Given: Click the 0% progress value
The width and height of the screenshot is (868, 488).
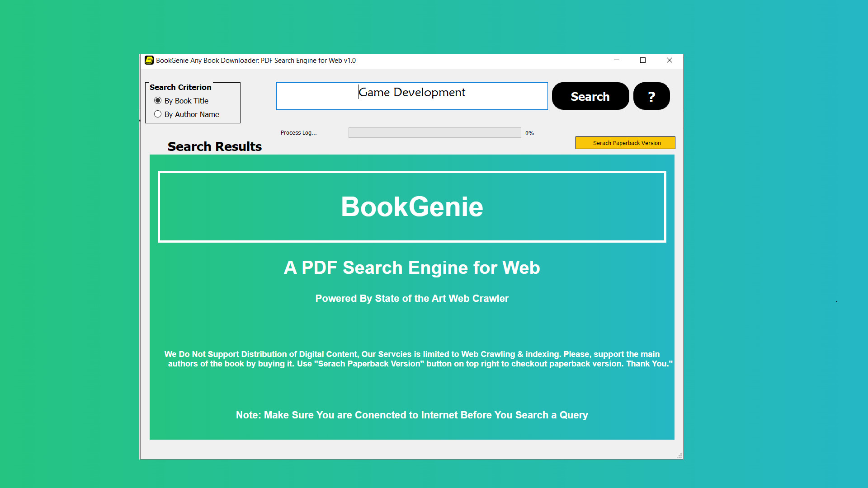Looking at the screenshot, I should tap(529, 133).
